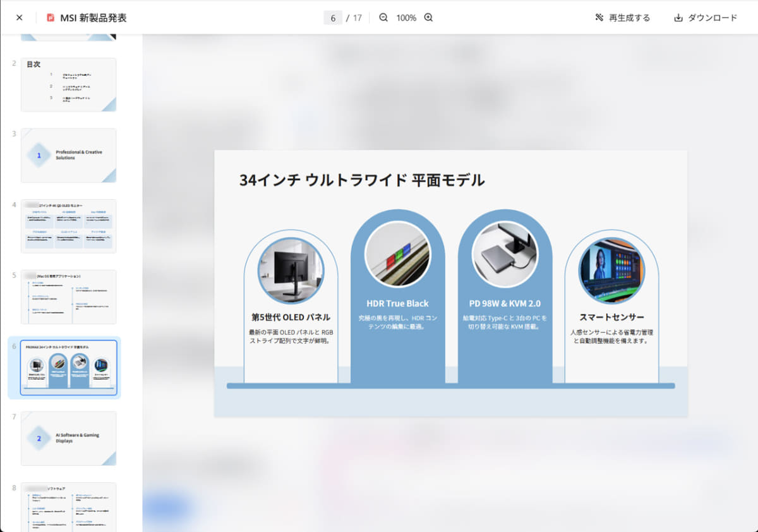Click the red presentation file icon
The height and width of the screenshot is (532, 758).
[x=51, y=18]
